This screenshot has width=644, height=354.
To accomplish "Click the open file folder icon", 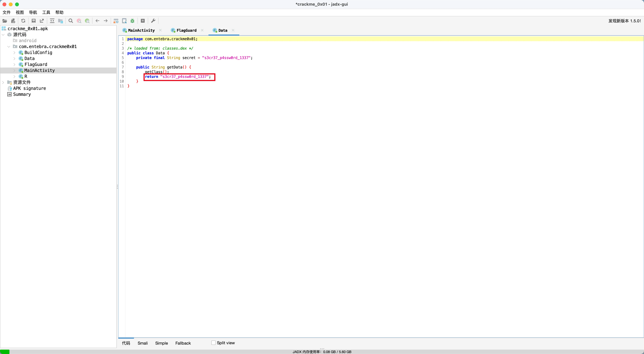I will (5, 21).
